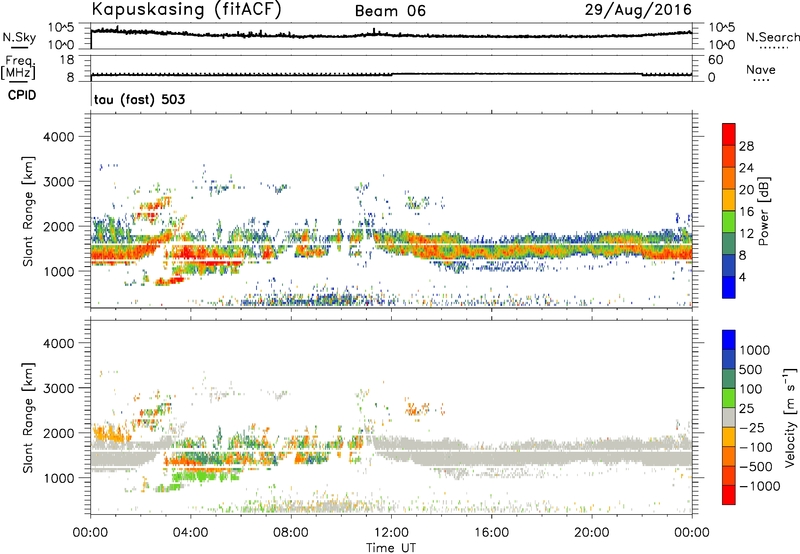
Task: Click the '100' value on the velocity scale
Action: [751, 389]
